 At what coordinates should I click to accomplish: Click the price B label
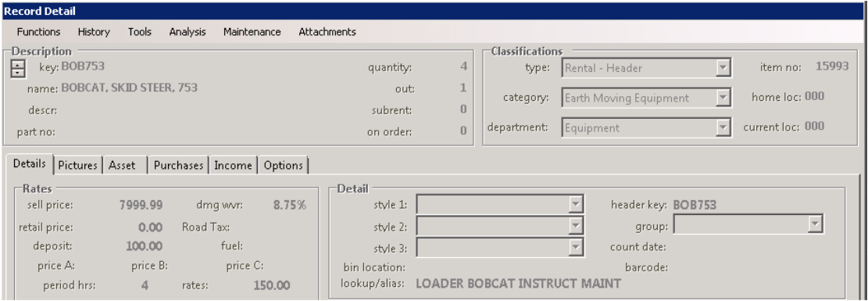tap(149, 266)
